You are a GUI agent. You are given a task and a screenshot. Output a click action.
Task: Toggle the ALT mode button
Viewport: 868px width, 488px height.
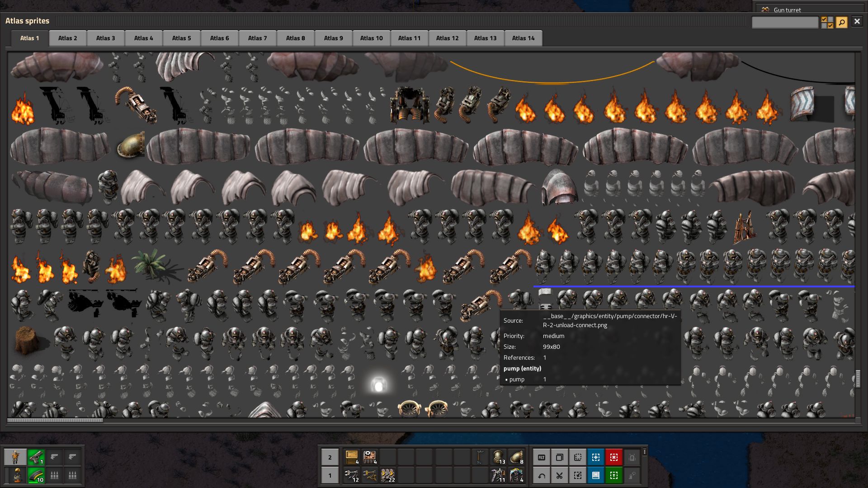[x=542, y=457]
